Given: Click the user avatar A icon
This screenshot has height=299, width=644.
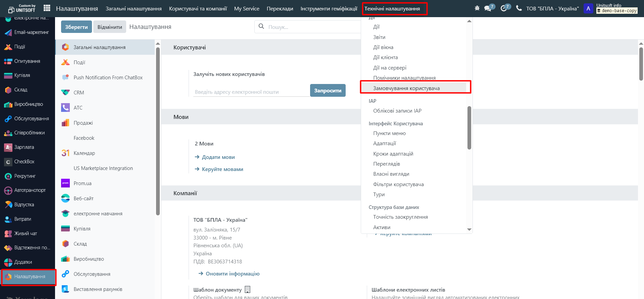Looking at the screenshot, I should [588, 8].
